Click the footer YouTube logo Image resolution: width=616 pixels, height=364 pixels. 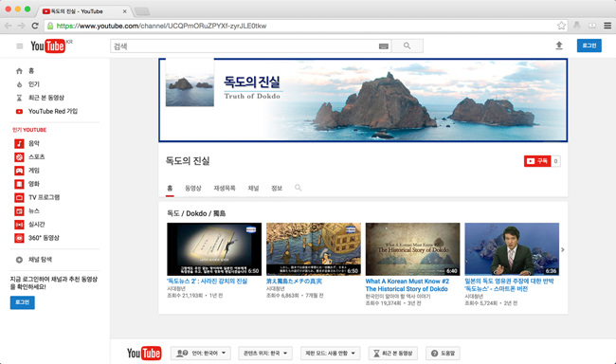144,353
